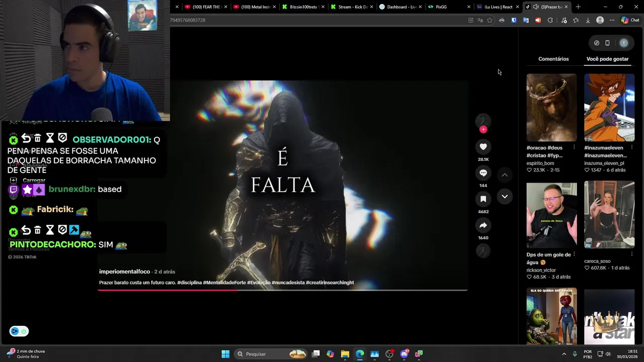
Task: Visit inazuma_eleven_pl profile link
Action: (604, 163)
